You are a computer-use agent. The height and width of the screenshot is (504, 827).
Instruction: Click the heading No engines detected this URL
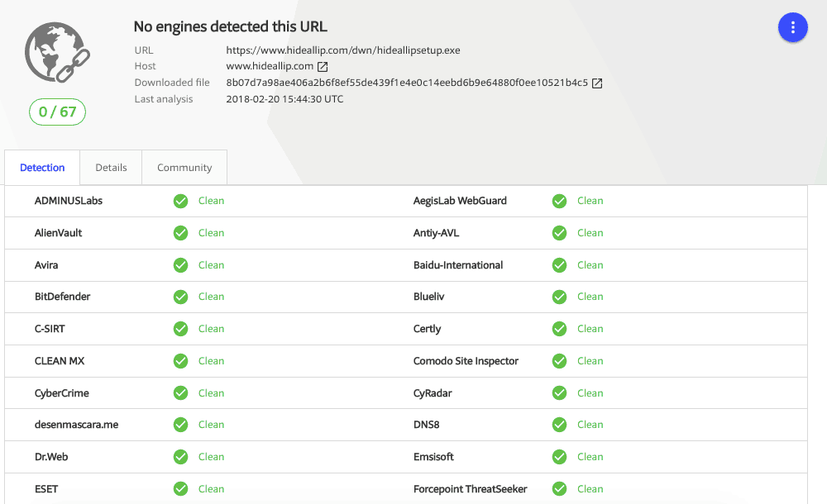231,26
